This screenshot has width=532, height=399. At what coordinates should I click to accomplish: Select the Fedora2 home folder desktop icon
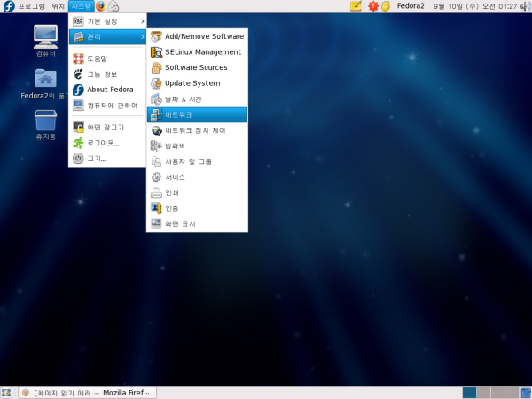coord(44,84)
